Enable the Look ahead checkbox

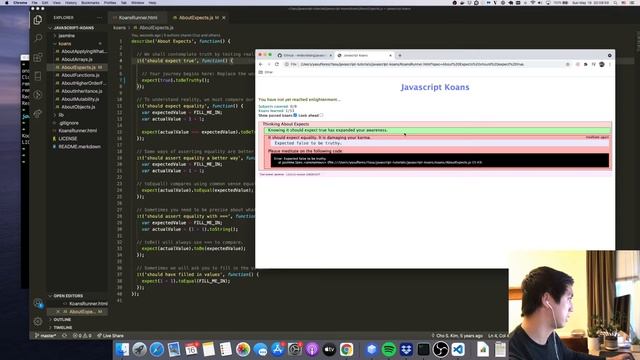[321, 116]
